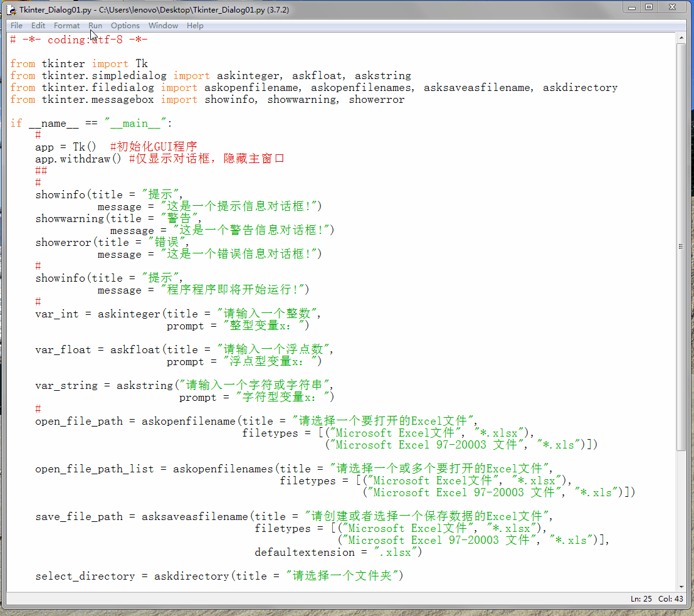This screenshot has height=616, width=694.
Task: Click 'open_file_path_list = askopenfilenames' assignment
Action: point(154,469)
